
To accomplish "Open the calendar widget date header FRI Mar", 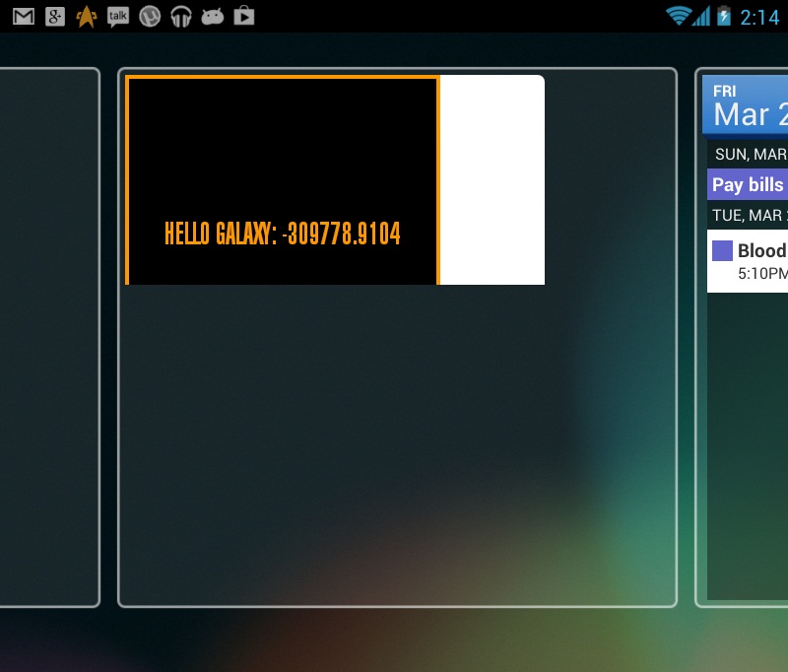I will (746, 105).
